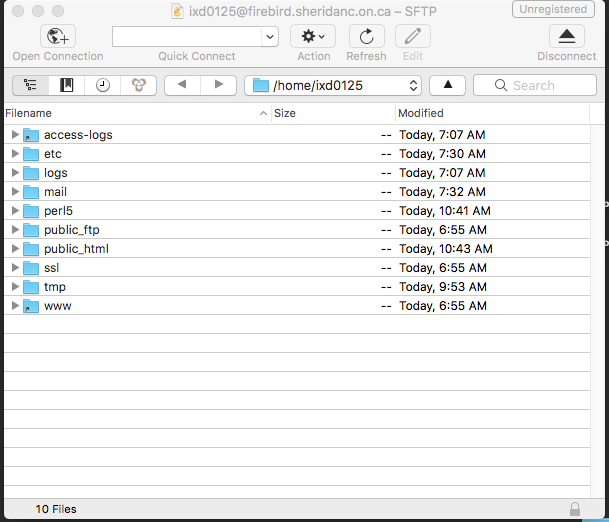Show the Bonjour view
The width and height of the screenshot is (609, 522).
[139, 85]
